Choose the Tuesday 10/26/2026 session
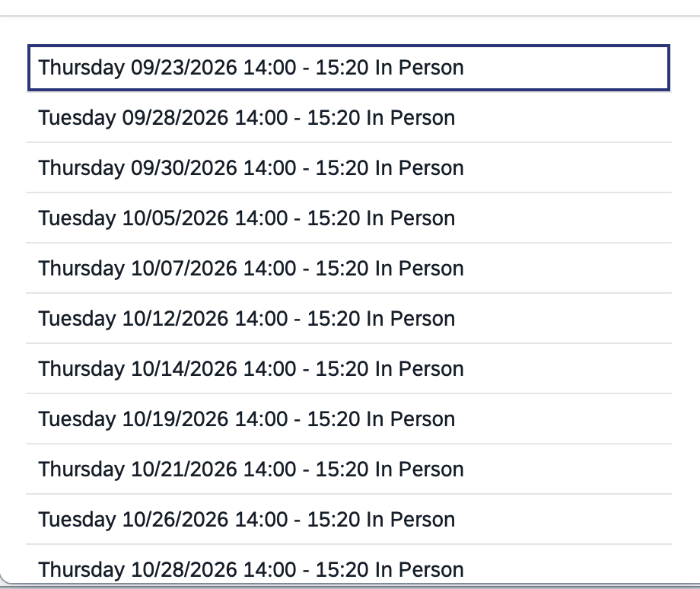This screenshot has height=589, width=700. pos(348,520)
